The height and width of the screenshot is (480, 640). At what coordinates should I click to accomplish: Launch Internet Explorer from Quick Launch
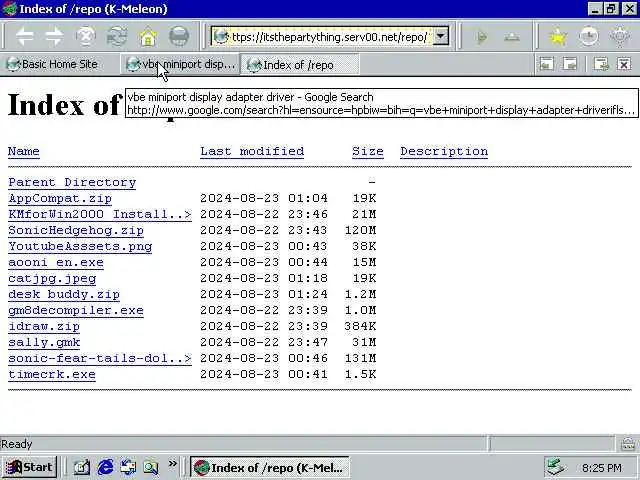pyautogui.click(x=105, y=467)
